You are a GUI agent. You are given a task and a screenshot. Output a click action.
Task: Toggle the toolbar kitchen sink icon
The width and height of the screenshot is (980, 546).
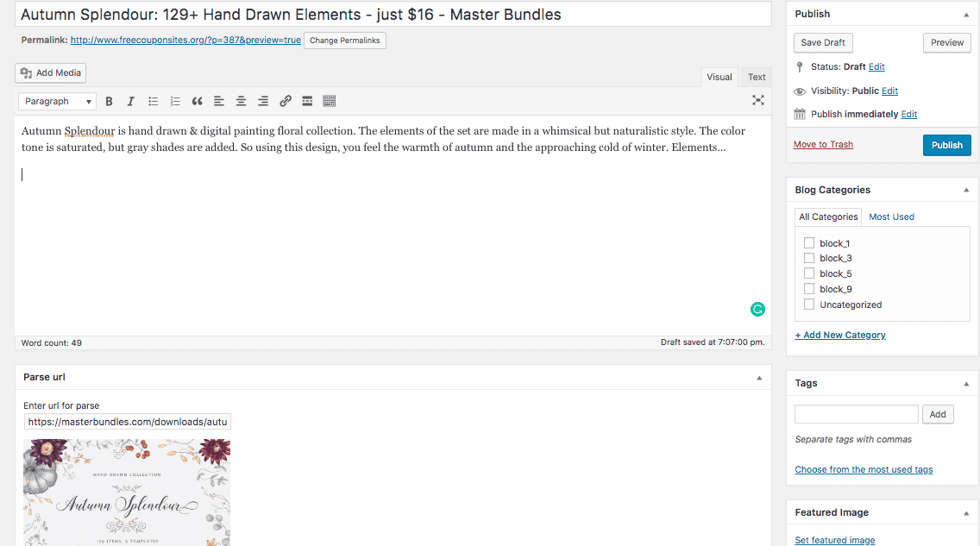point(330,101)
